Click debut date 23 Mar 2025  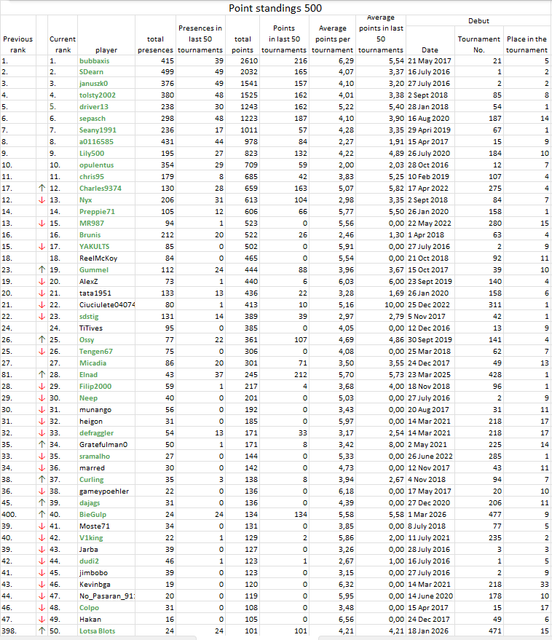point(429,375)
